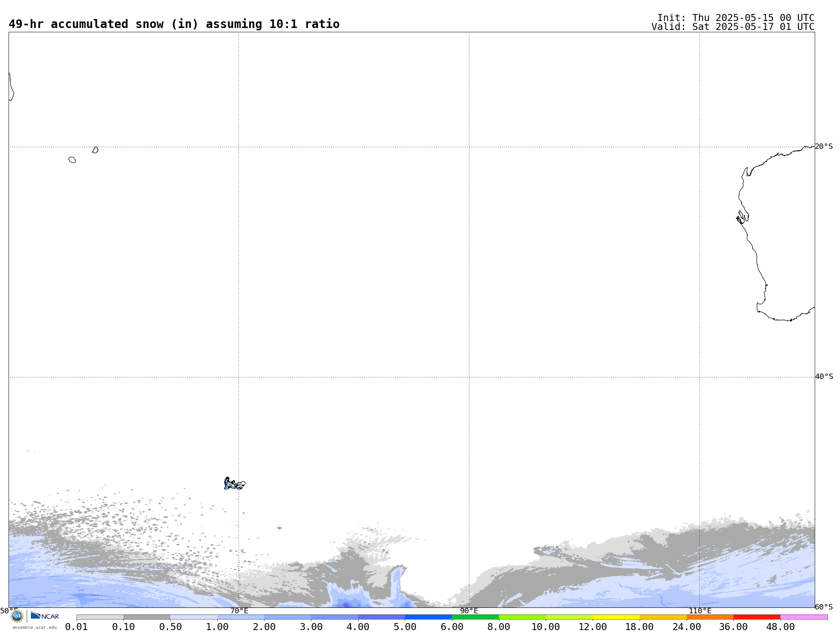This screenshot has height=632, width=840.
Task: Click the 24.00 legend value
Action: pyautogui.click(x=686, y=627)
